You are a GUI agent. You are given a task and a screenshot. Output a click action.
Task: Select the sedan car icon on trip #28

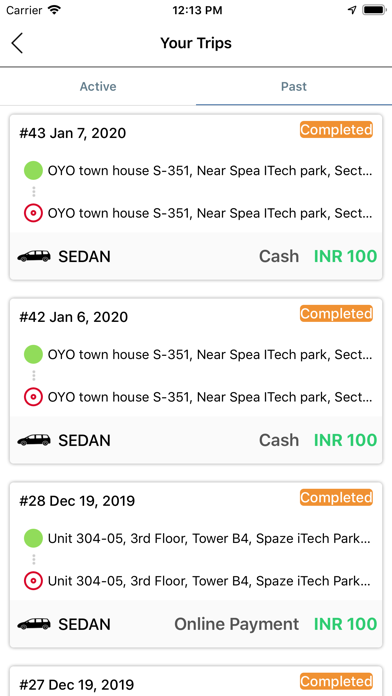(x=34, y=624)
